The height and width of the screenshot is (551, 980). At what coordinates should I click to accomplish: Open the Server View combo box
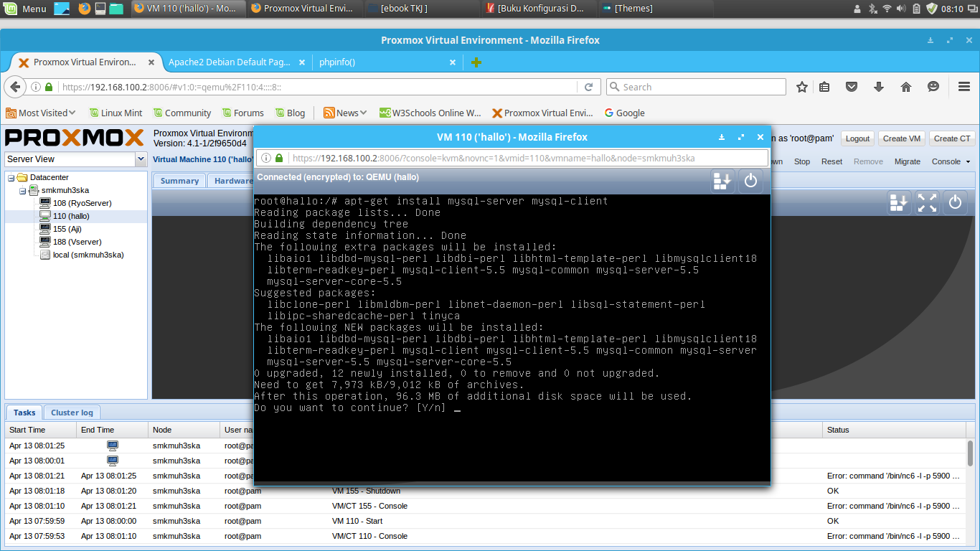(x=75, y=159)
